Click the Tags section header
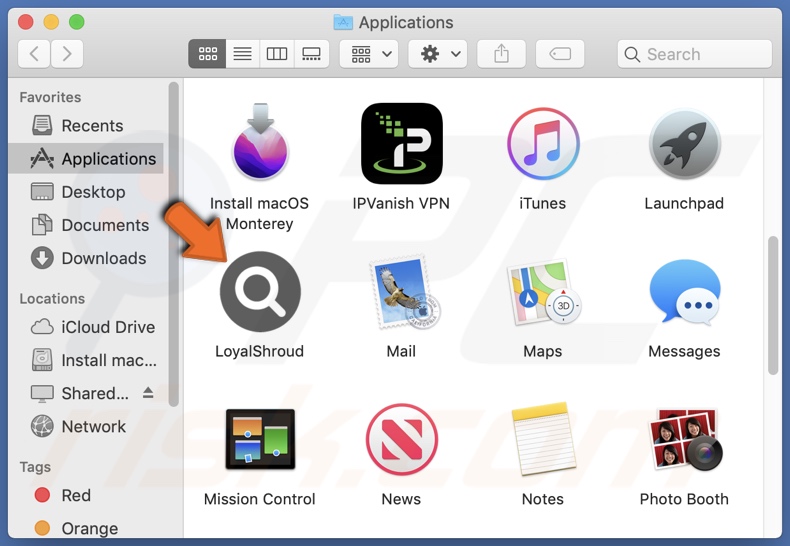The height and width of the screenshot is (546, 790). tap(35, 467)
